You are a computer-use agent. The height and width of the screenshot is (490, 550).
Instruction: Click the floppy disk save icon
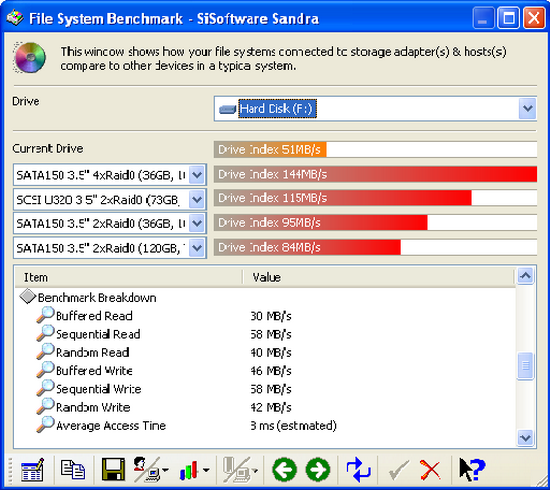pos(113,469)
